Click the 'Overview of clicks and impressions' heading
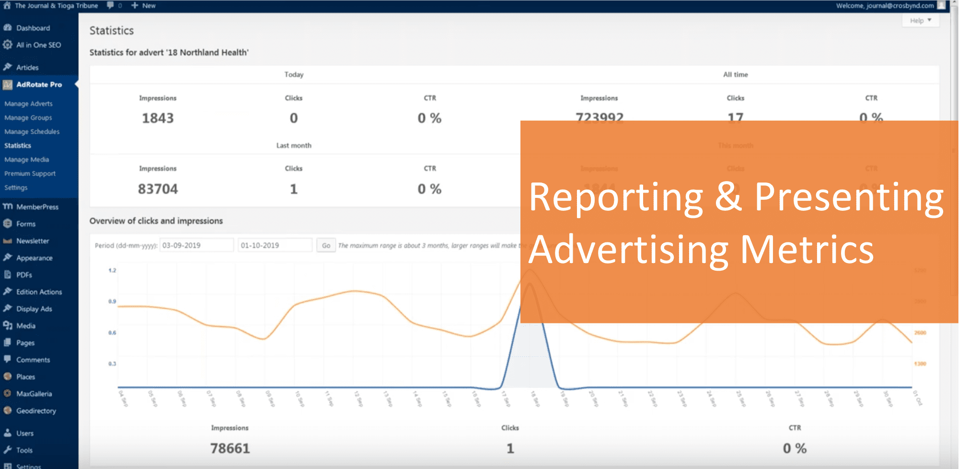This screenshot has height=469, width=980. tap(156, 221)
